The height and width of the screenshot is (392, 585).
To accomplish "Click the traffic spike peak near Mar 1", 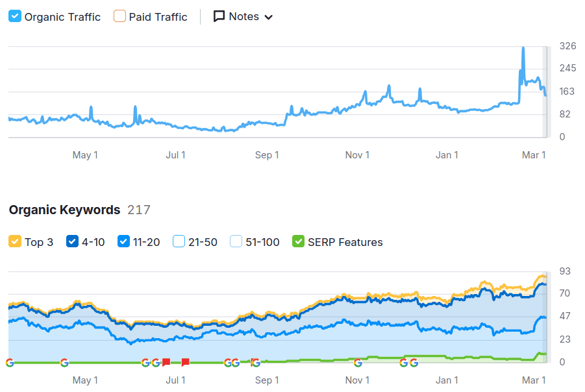I will (523, 46).
